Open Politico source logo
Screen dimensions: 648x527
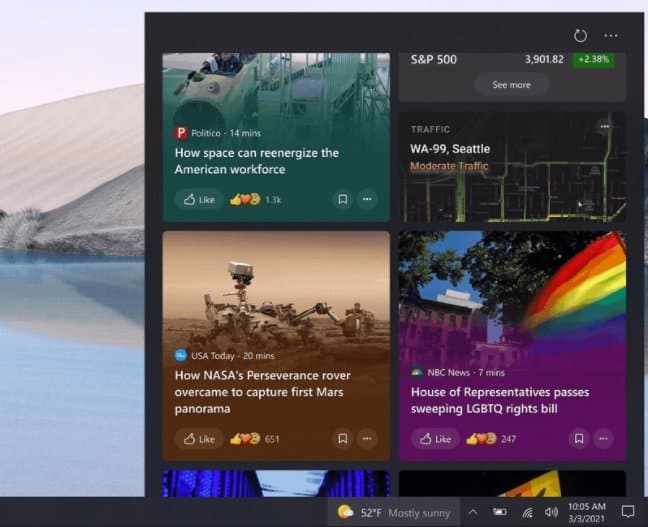coord(181,133)
